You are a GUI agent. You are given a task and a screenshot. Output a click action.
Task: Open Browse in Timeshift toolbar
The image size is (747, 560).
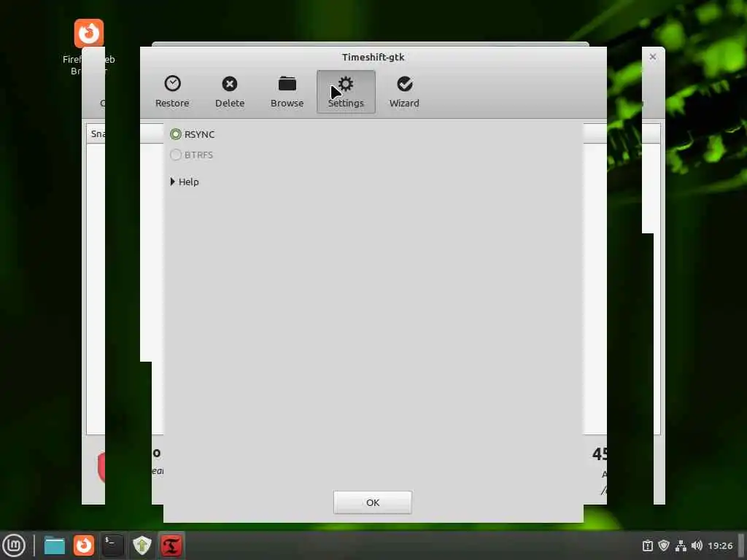287,92
